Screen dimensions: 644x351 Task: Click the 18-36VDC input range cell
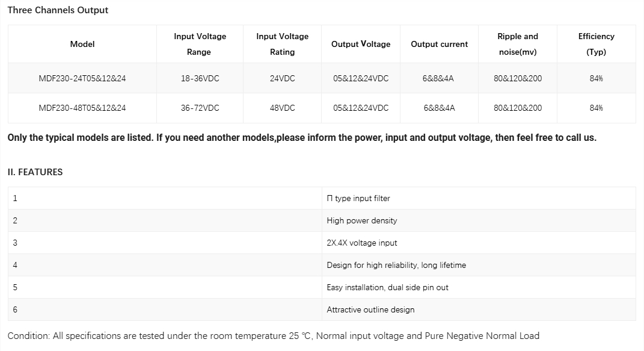click(x=200, y=78)
